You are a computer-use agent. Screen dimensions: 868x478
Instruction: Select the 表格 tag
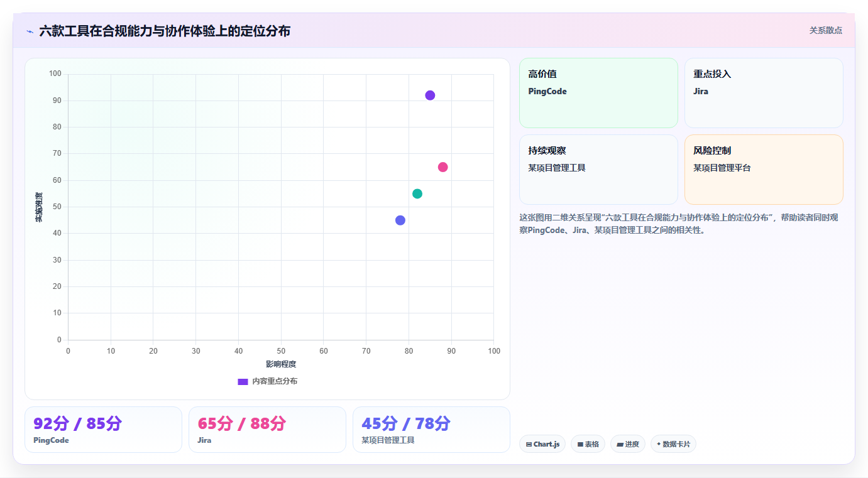pyautogui.click(x=588, y=444)
